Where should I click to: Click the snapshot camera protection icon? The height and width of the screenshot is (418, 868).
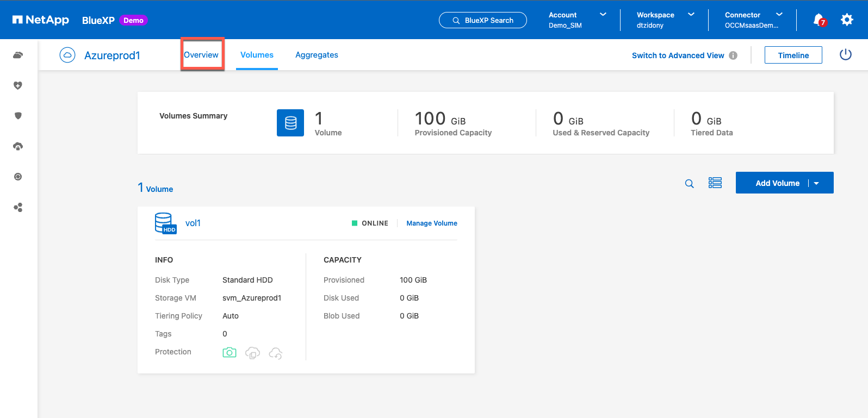230,353
